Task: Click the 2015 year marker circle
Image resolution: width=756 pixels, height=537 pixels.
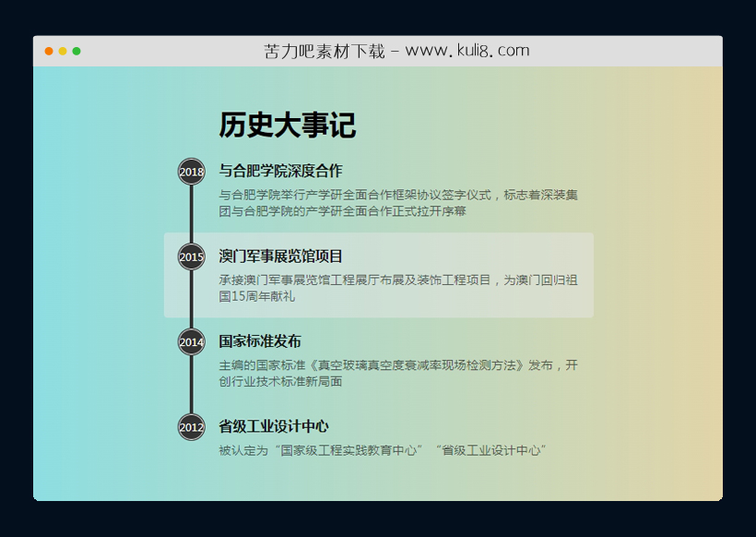Action: [191, 257]
